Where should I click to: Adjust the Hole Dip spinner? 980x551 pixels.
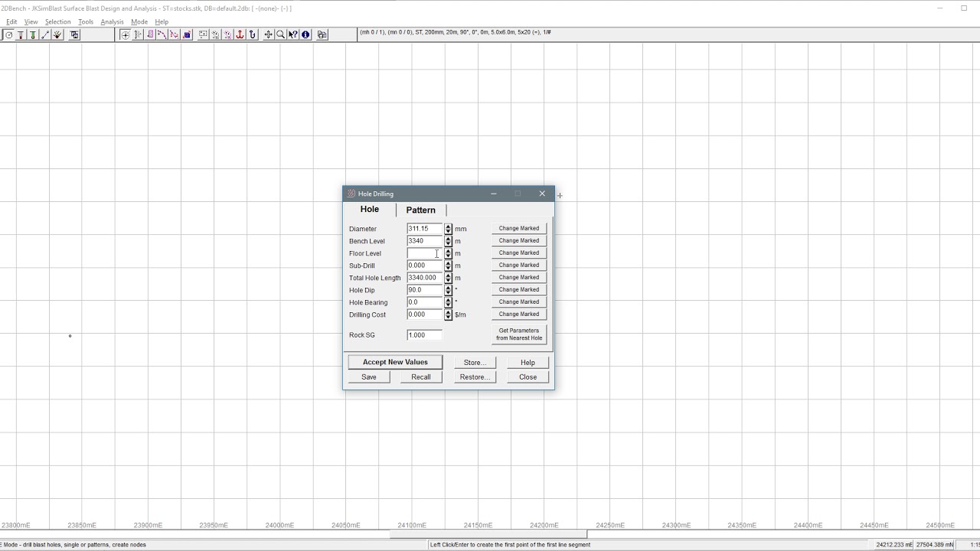pos(448,290)
